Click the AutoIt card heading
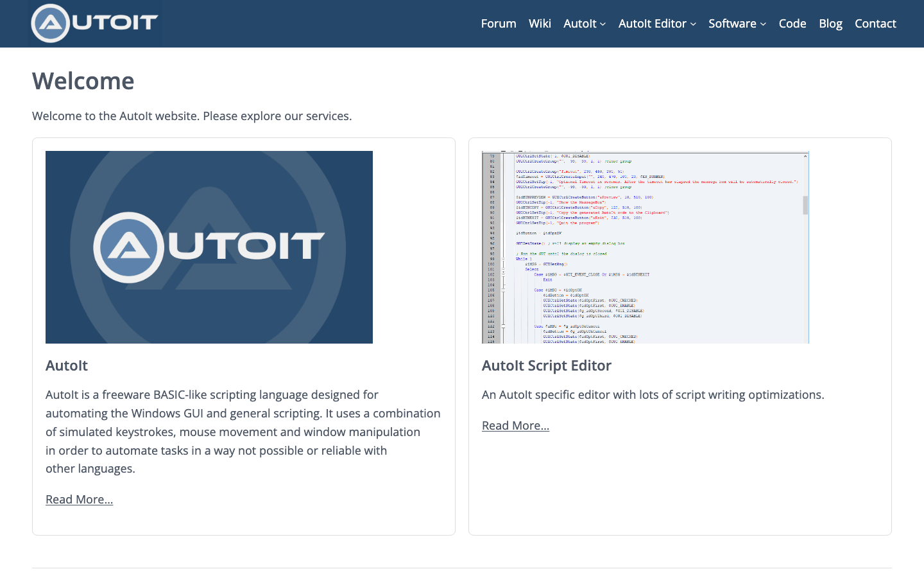The image size is (924, 578). click(67, 365)
